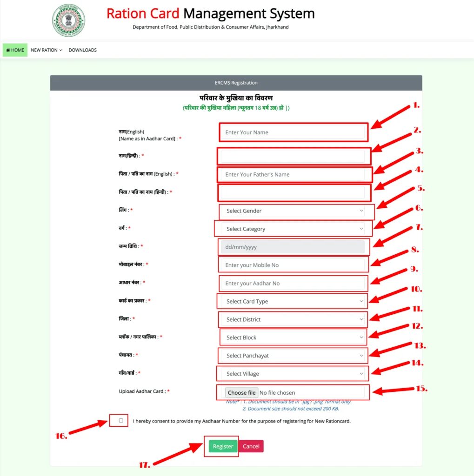Open the Select Gender dropdown
The width and height of the screenshot is (474, 476).
[294, 211]
